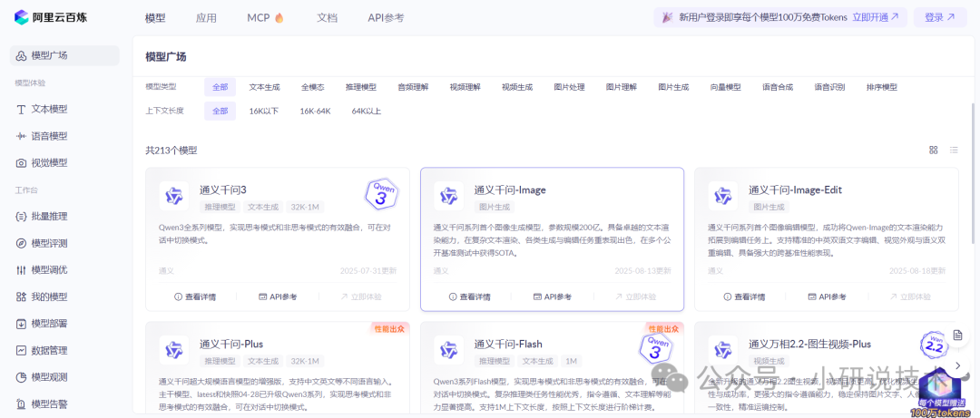Click the 模型评测 compass icon
This screenshot has height=418, width=980.
[21, 243]
